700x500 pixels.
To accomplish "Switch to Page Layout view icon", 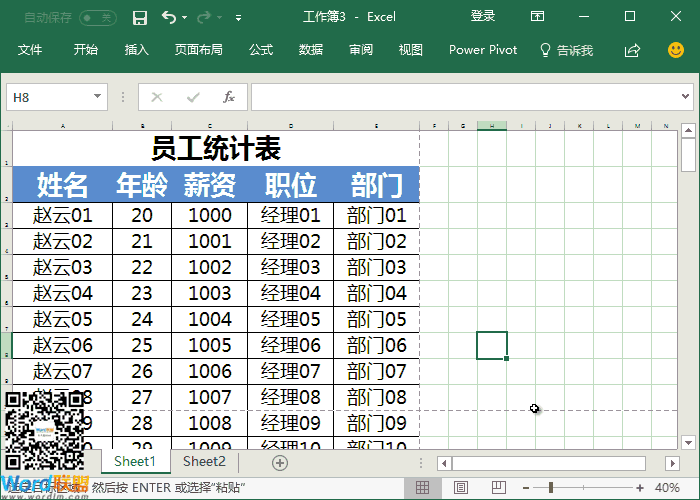I will [461, 488].
